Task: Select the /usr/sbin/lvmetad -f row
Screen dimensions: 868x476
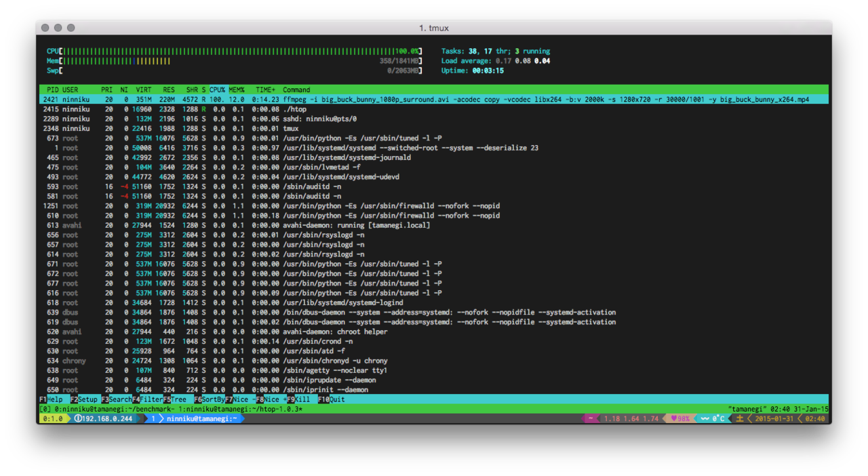Action: (434, 167)
